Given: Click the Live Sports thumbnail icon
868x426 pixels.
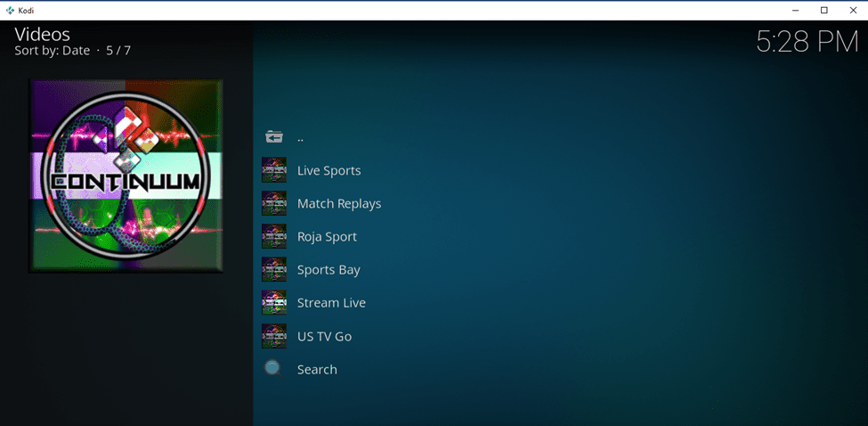Looking at the screenshot, I should [274, 170].
